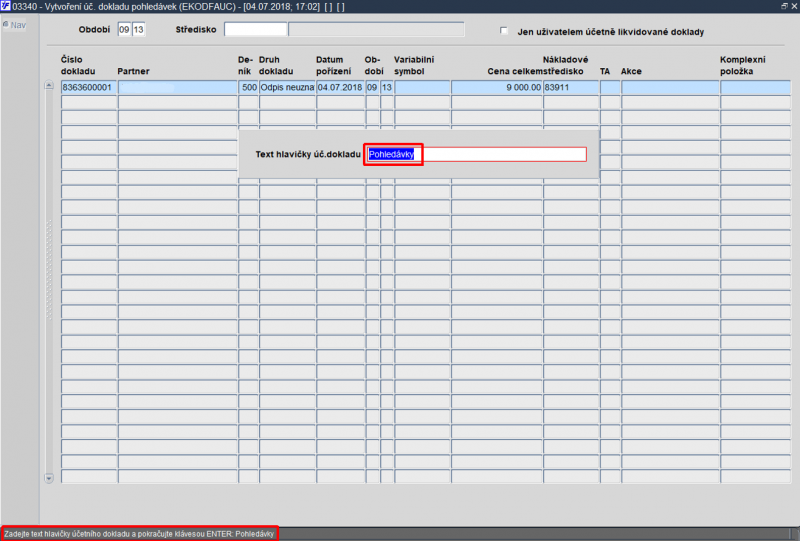Click the Text hlavičky úč.dokladu input field
Screen dimensions: 800x541
pyautogui.click(x=477, y=154)
